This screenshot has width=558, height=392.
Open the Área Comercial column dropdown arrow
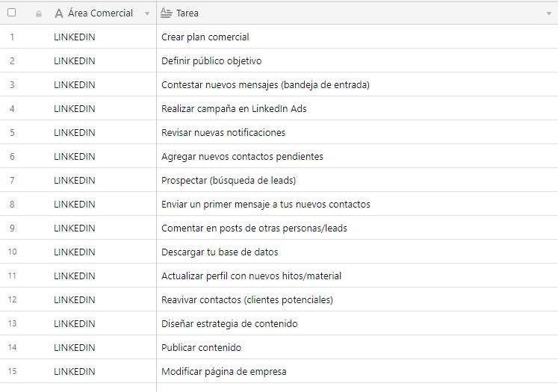(147, 14)
